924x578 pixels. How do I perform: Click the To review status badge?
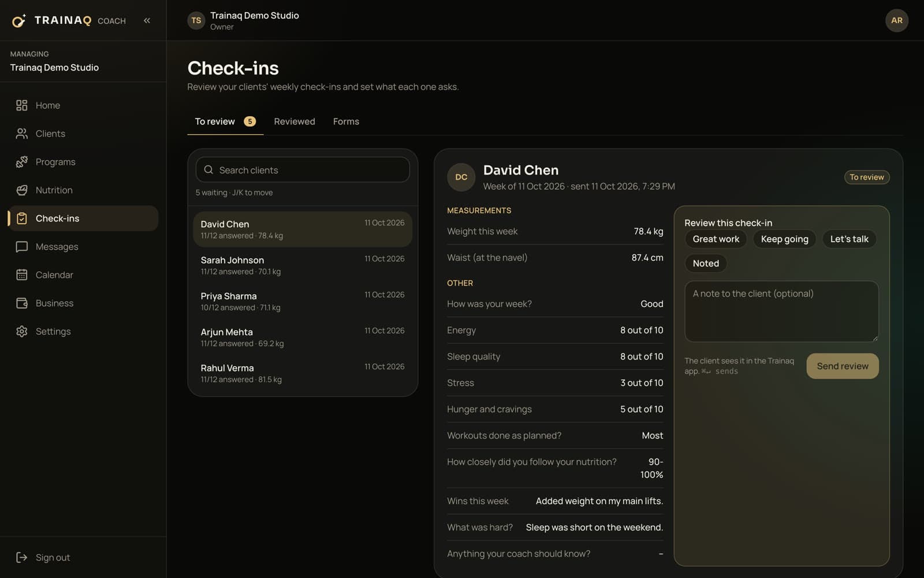click(x=867, y=177)
